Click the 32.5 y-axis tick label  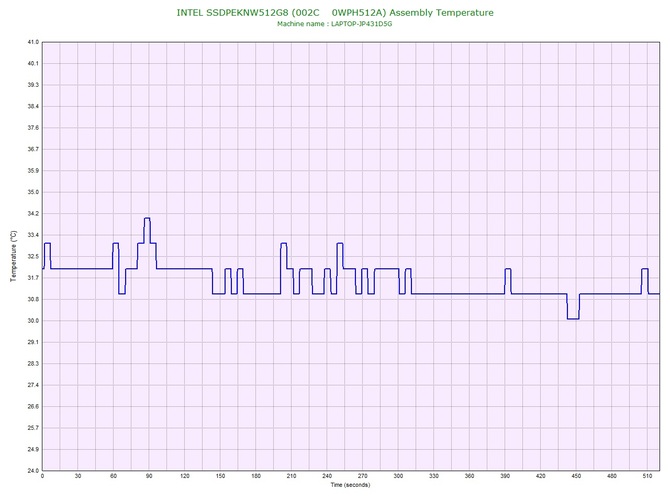[x=33, y=256]
